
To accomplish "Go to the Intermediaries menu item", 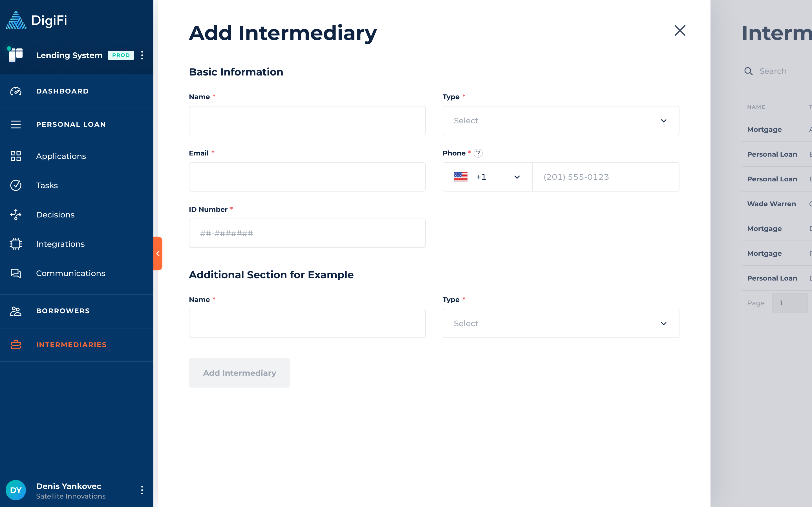I will coord(71,345).
